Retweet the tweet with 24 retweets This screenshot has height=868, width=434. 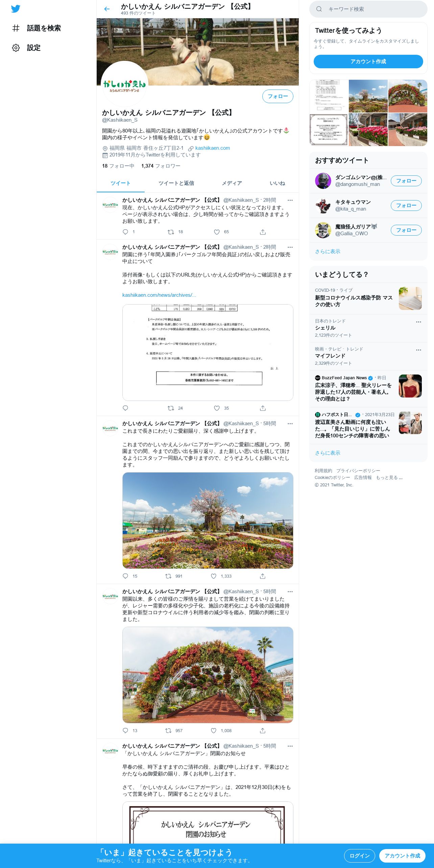click(x=171, y=408)
